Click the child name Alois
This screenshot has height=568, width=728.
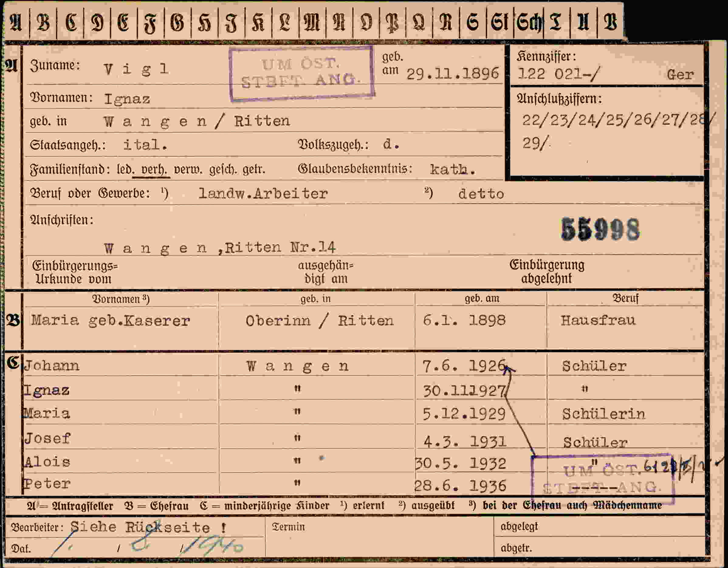47,462
